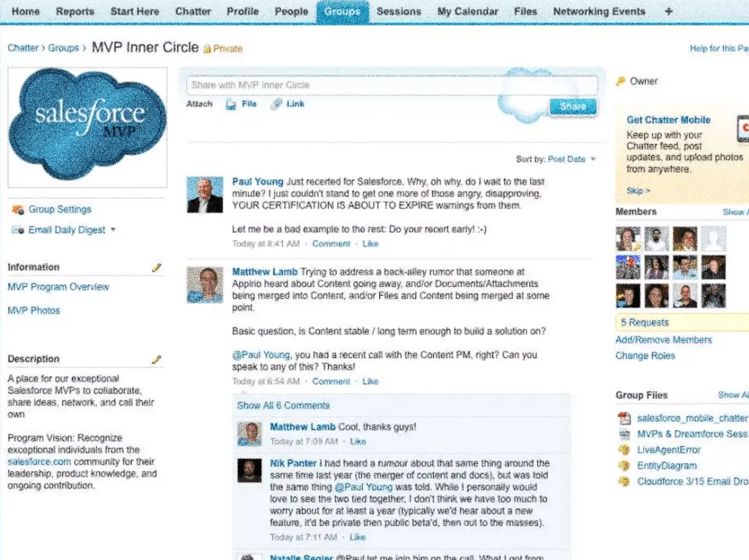Expand the Email Daily Digest dropdown arrow

click(113, 229)
